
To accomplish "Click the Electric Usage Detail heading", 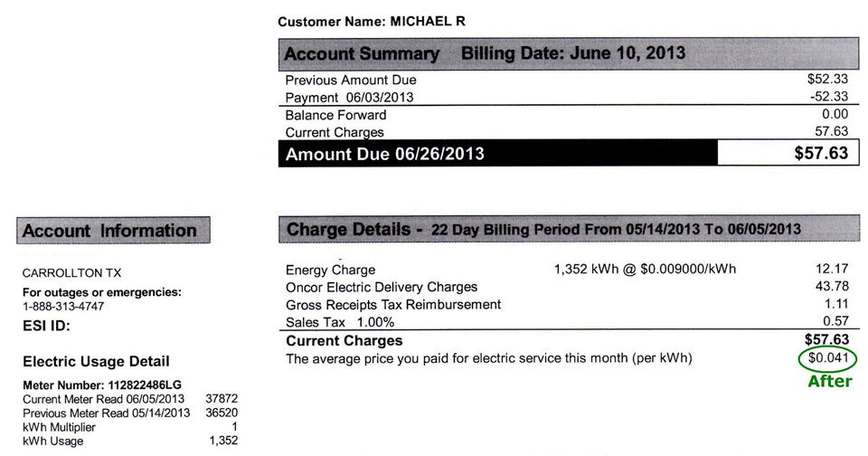I will (x=96, y=362).
